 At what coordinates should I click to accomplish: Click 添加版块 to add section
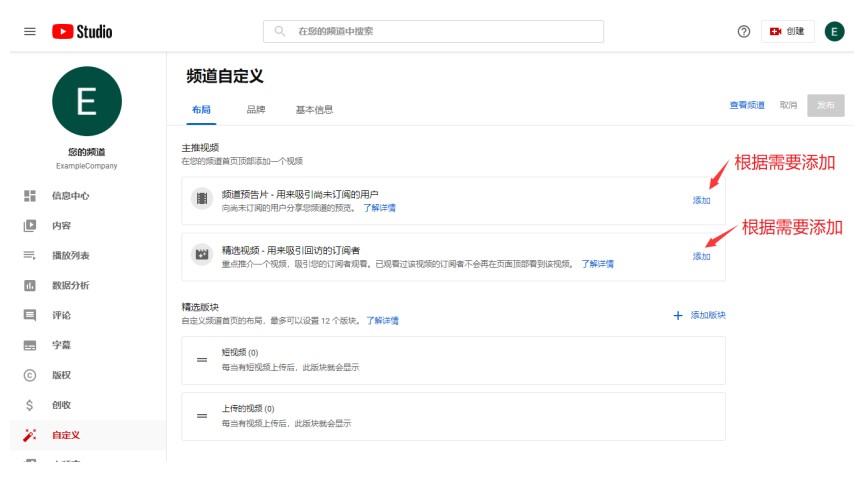[x=700, y=315]
